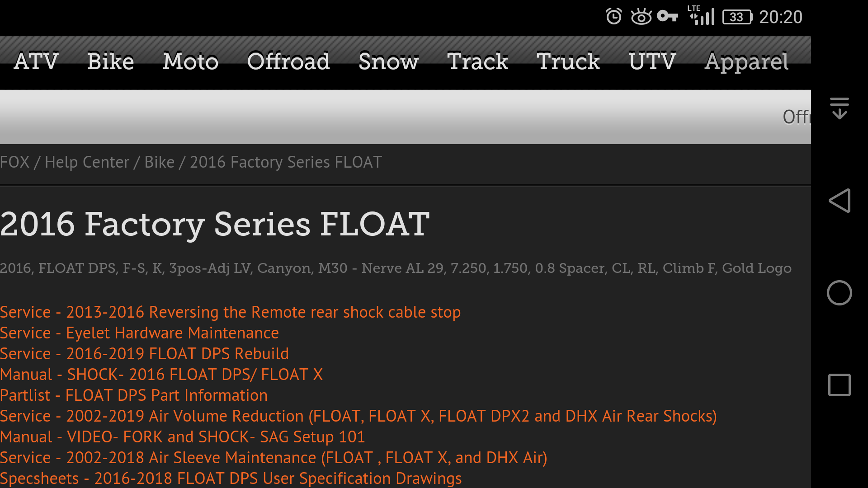Open the Help Center breadcrumb link
The width and height of the screenshot is (868, 488).
(x=87, y=162)
